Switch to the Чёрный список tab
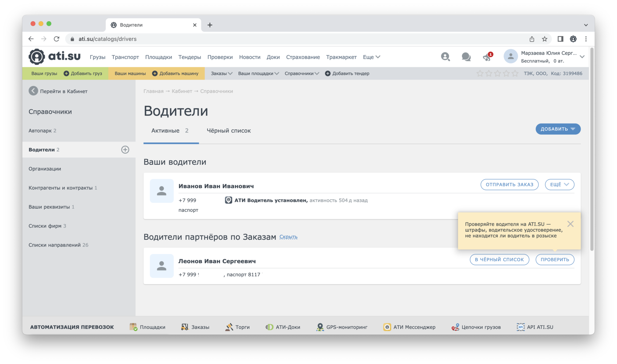 tap(229, 131)
